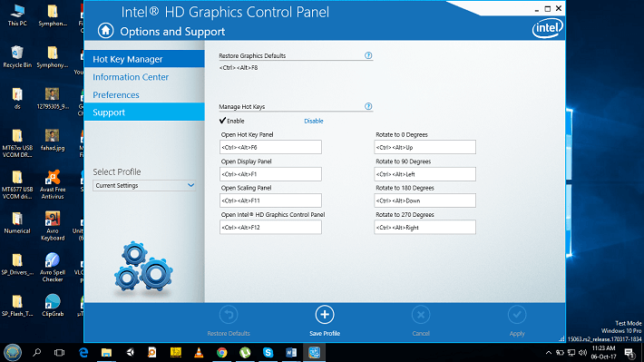This screenshot has height=362, width=644.
Task: Edit the Open Scaling Panel shortcut field
Action: [x=270, y=201]
